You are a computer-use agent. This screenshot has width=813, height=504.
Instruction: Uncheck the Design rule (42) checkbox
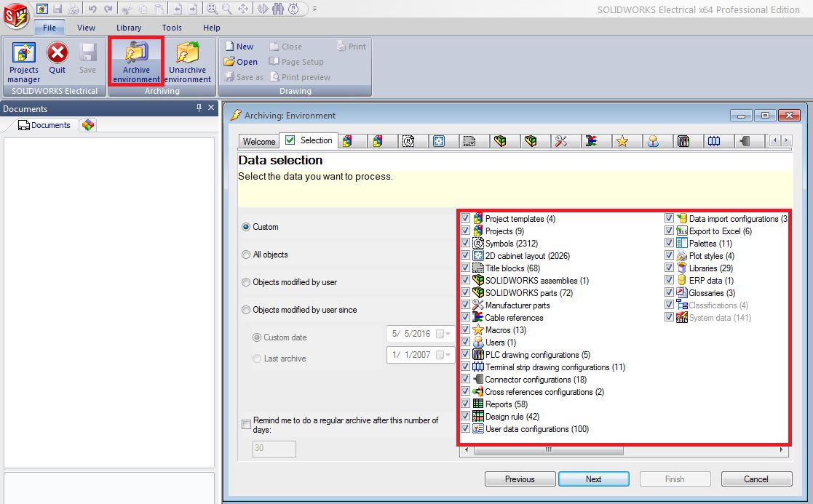pos(465,416)
